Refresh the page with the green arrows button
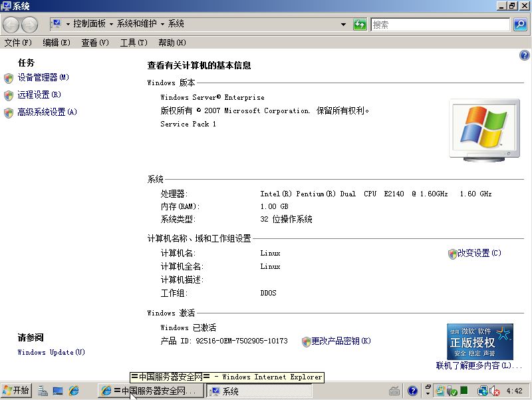The height and width of the screenshot is (400, 532). pyautogui.click(x=360, y=25)
